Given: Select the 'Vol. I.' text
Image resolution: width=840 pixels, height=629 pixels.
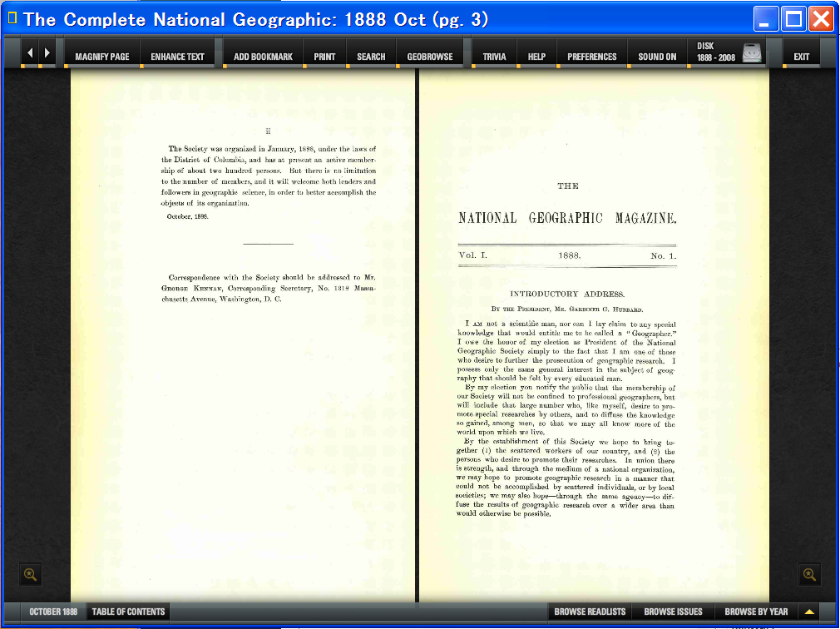Looking at the screenshot, I should tap(473, 255).
